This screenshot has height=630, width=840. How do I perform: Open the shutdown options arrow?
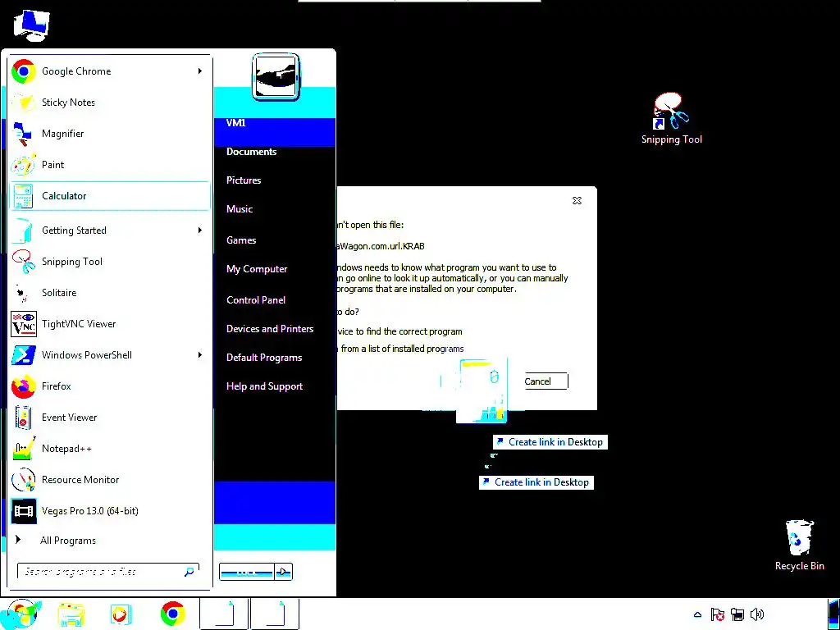pos(283,572)
